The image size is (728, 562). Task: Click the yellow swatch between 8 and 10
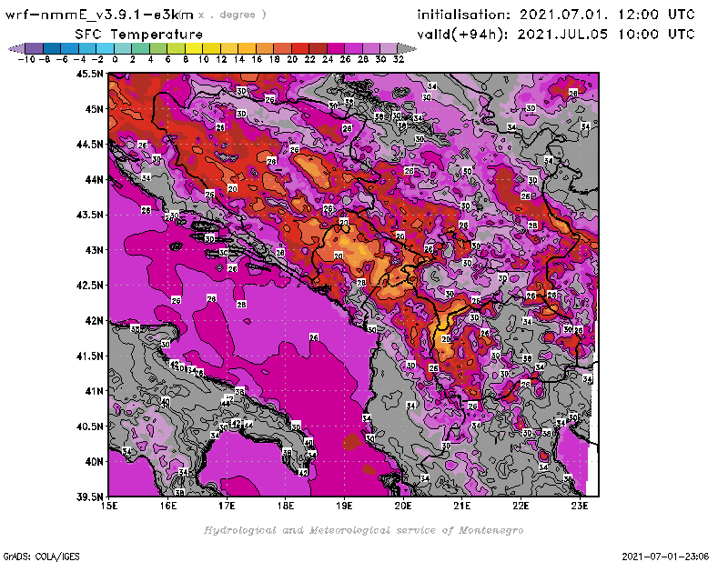(x=194, y=49)
